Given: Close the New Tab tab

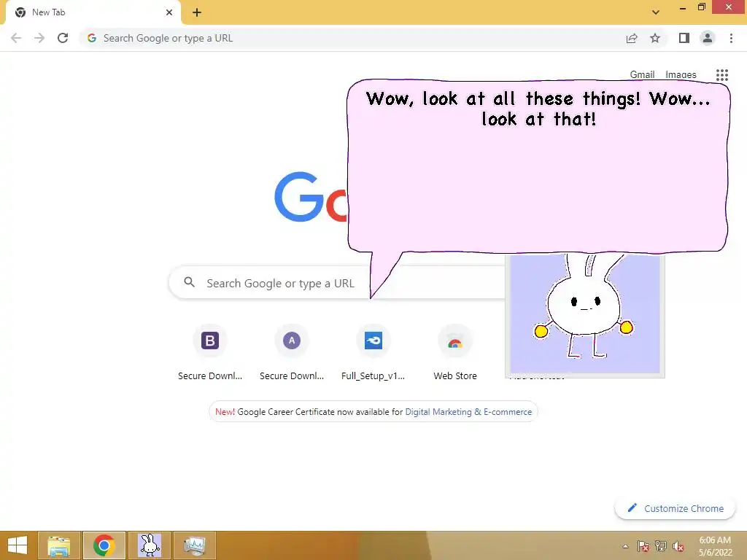Looking at the screenshot, I should tap(169, 12).
